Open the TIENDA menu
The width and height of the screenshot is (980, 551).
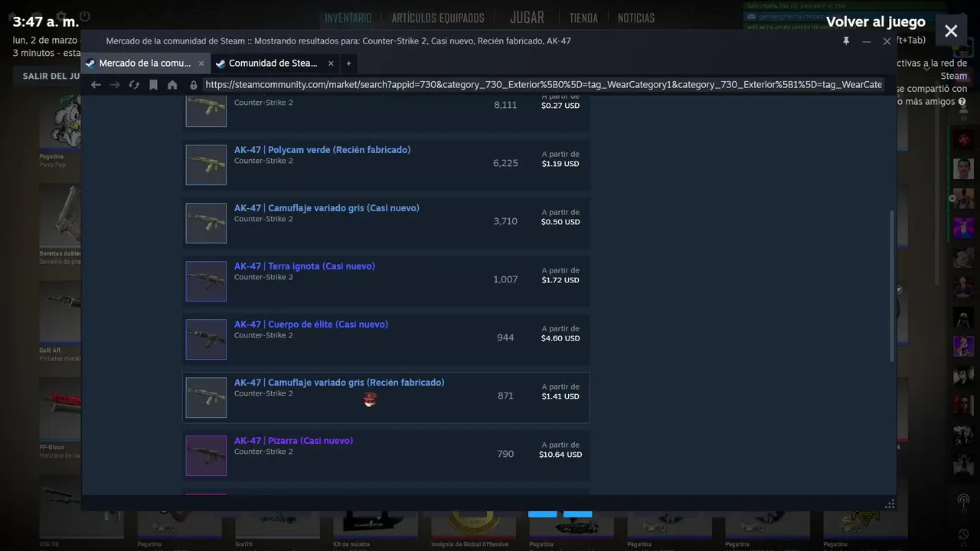[583, 18]
